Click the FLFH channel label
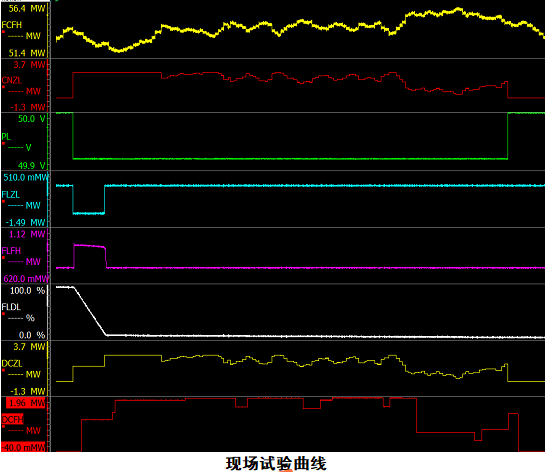The width and height of the screenshot is (547, 472). pos(11,250)
